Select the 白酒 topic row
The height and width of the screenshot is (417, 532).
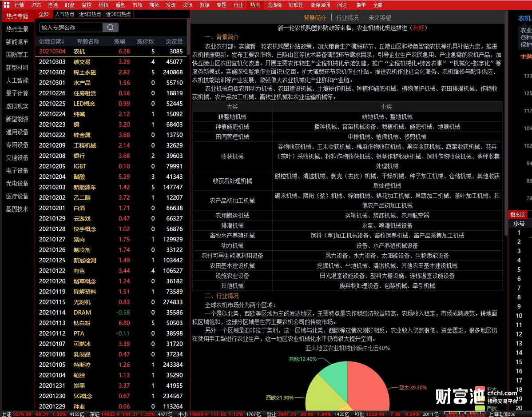[111, 208]
